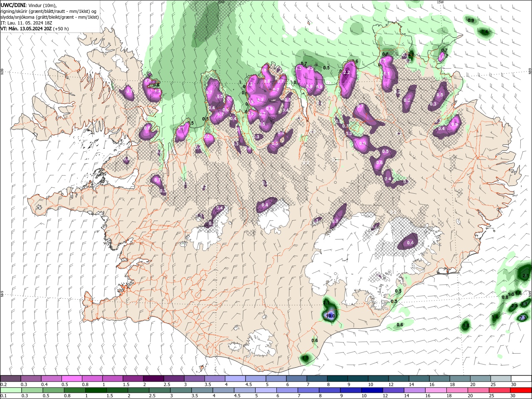The image size is (532, 399).
Task: Click the '7.3' precipitation value off the east coast
Action: click(523, 318)
